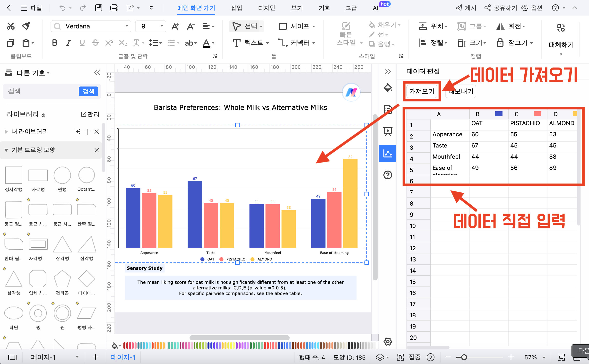Open the Presentation slide side panel icon
Screen dimensions: 589x364
coord(388,131)
